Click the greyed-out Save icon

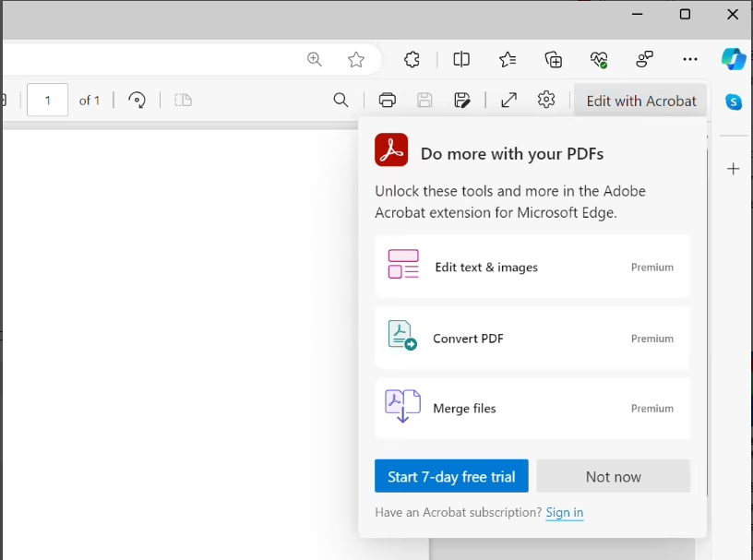pyautogui.click(x=424, y=100)
